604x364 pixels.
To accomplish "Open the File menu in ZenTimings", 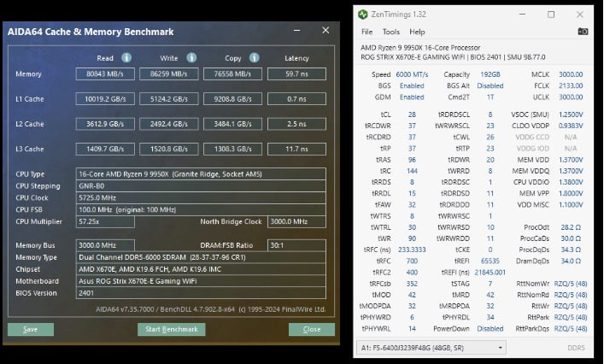I will tap(367, 32).
